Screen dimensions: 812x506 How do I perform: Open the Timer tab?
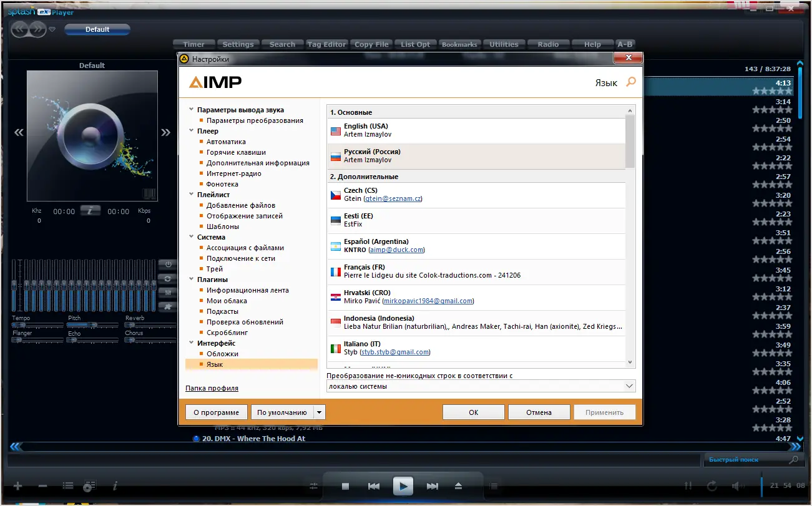194,44
